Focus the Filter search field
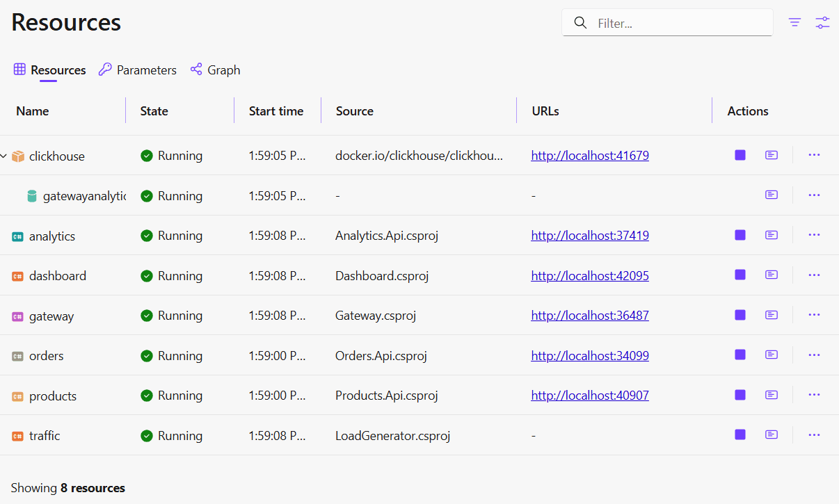 (668, 23)
